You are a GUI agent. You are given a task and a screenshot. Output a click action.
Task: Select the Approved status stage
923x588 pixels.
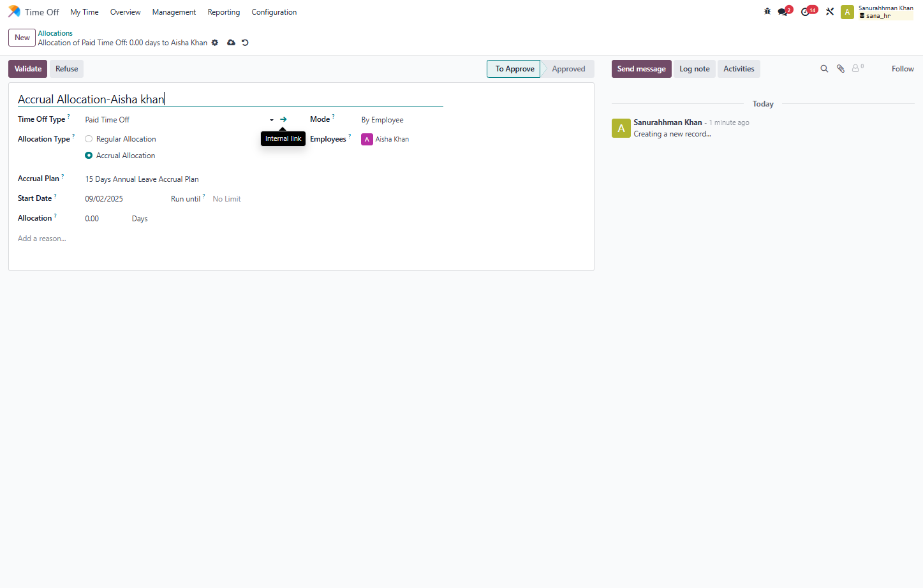[x=568, y=69]
